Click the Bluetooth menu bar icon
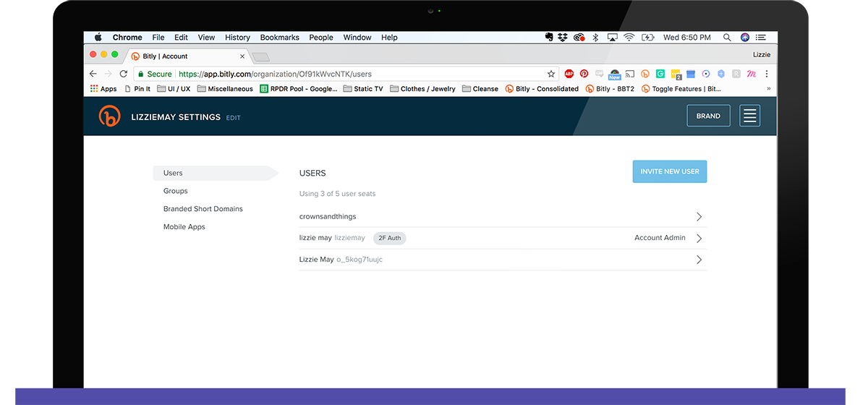 pos(595,38)
